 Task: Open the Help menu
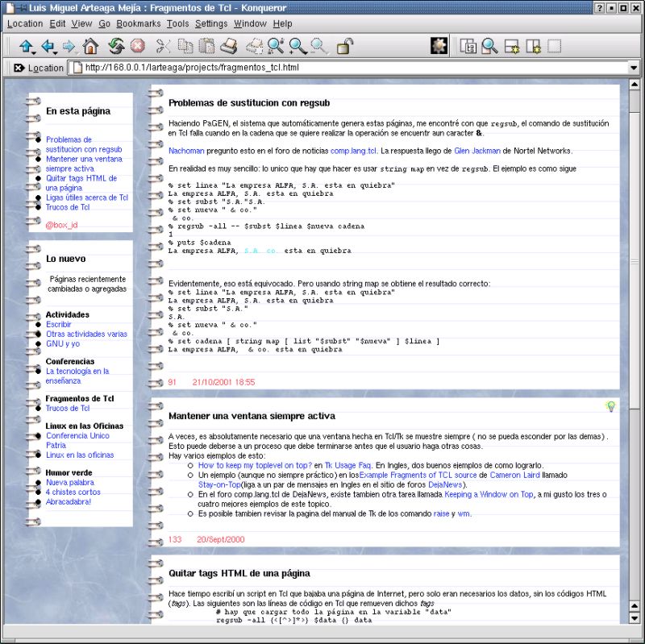point(283,24)
